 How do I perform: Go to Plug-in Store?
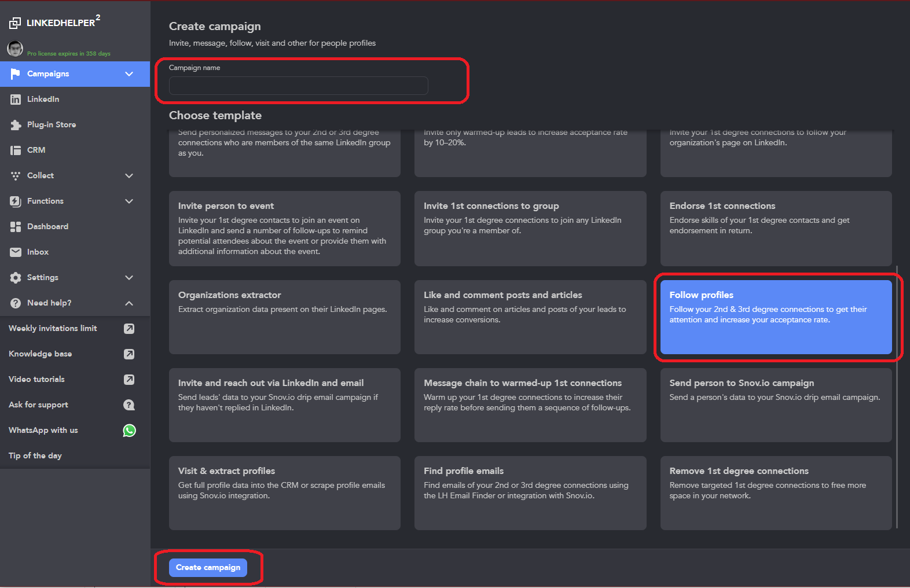click(x=75, y=125)
